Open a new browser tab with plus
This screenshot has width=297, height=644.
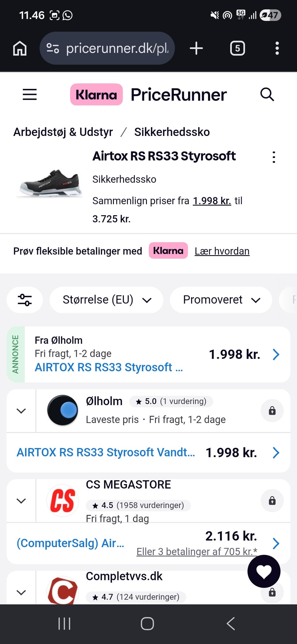coord(196,48)
